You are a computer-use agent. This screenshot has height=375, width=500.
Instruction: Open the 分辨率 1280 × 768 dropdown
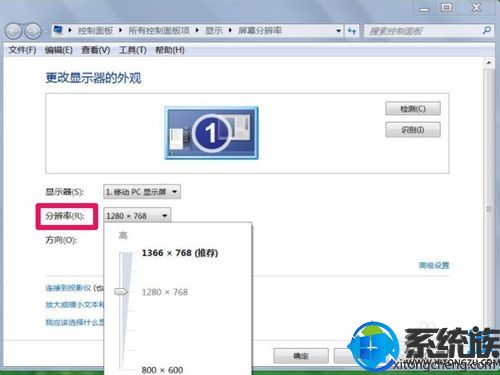click(x=137, y=216)
